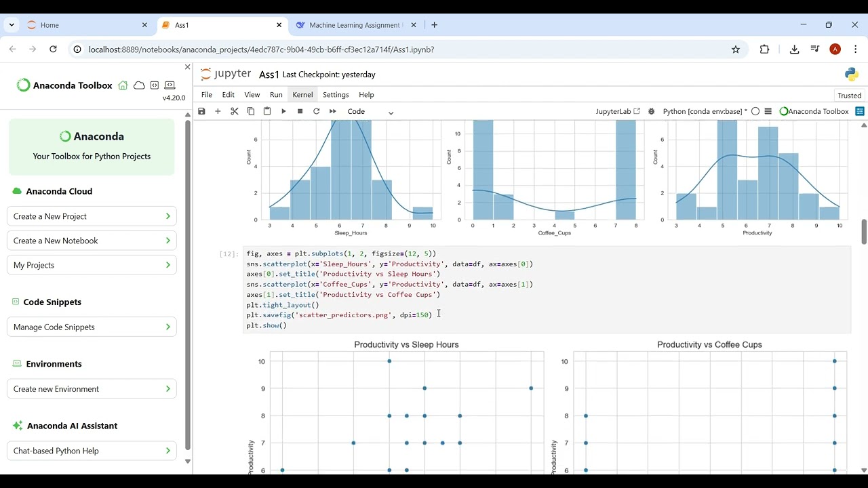Switch to the Home browser tab

click(88, 25)
